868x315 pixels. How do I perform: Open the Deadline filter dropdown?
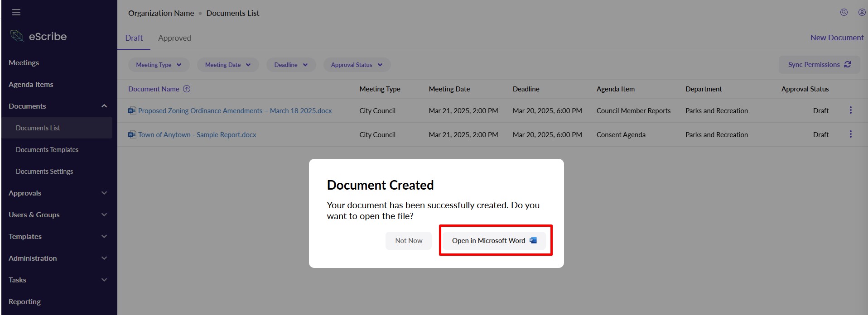(x=290, y=65)
